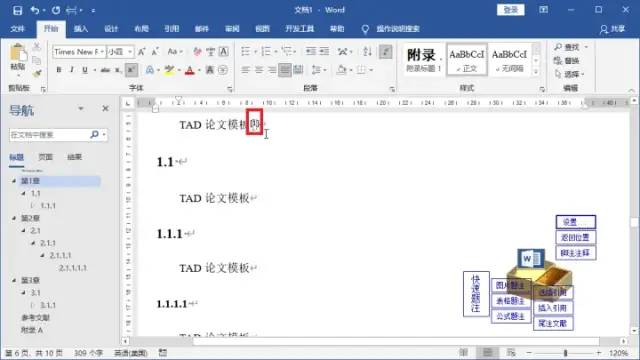Click the sort icon in paragraph group

click(367, 51)
